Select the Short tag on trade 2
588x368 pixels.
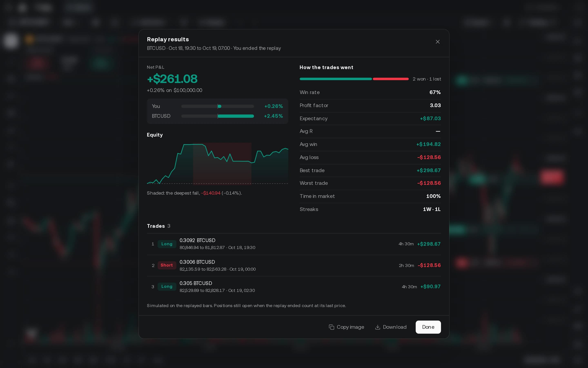click(x=167, y=265)
